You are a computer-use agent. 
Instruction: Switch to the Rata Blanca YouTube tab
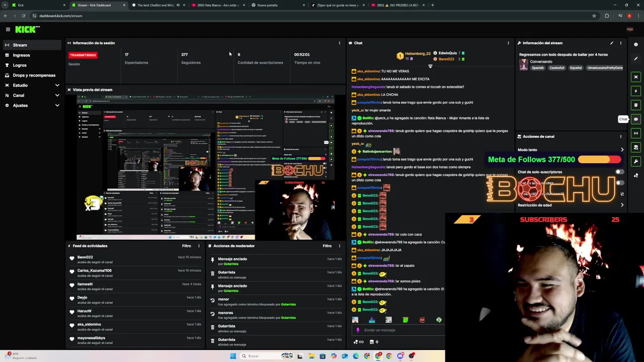(218, 5)
